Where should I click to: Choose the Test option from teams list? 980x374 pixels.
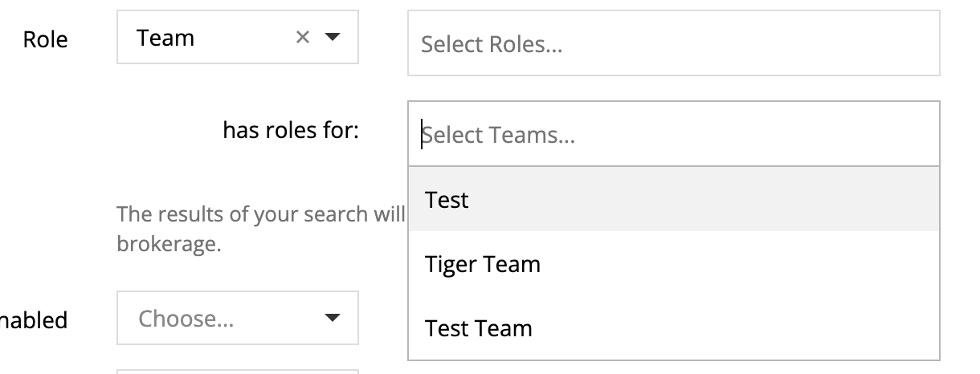coord(447,200)
